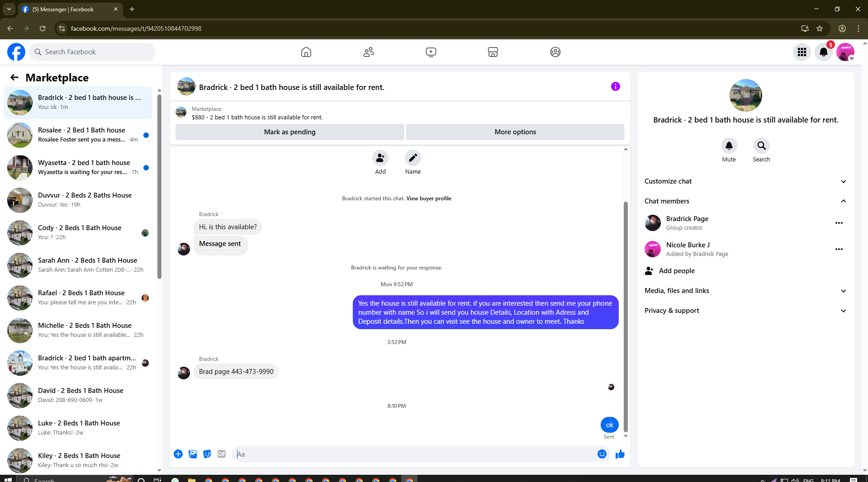Image resolution: width=868 pixels, height=482 pixels.
Task: Open the account profile picture menu
Action: pyautogui.click(x=845, y=52)
